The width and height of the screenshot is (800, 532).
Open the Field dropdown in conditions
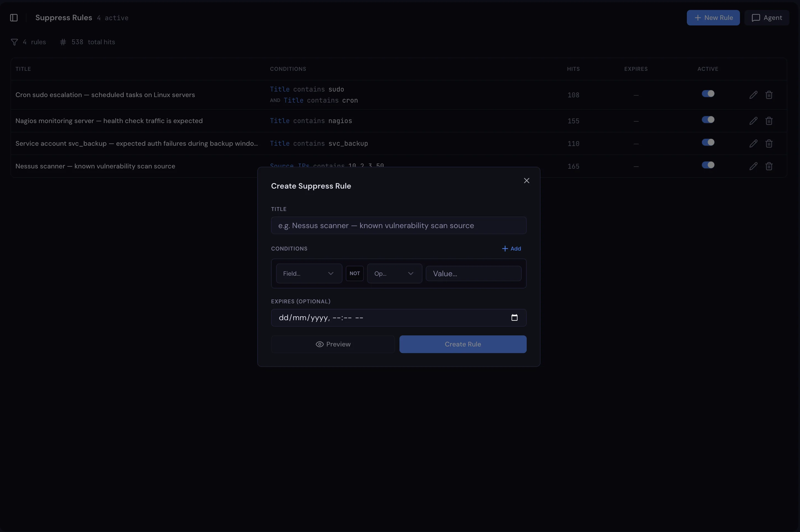309,273
